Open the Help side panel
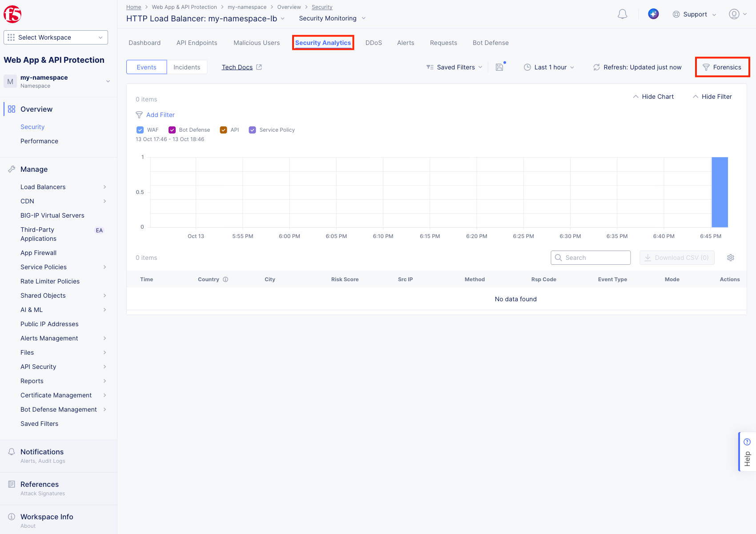 (x=747, y=452)
